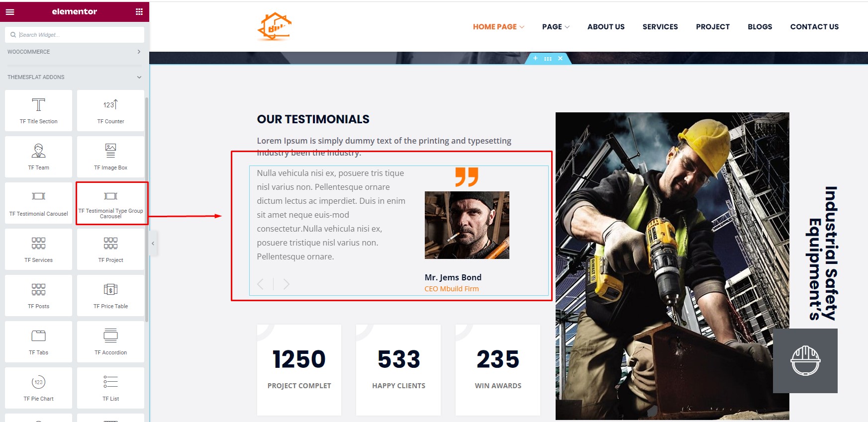Open the Page dropdown in navigation
The image size is (868, 422).
tap(556, 27)
